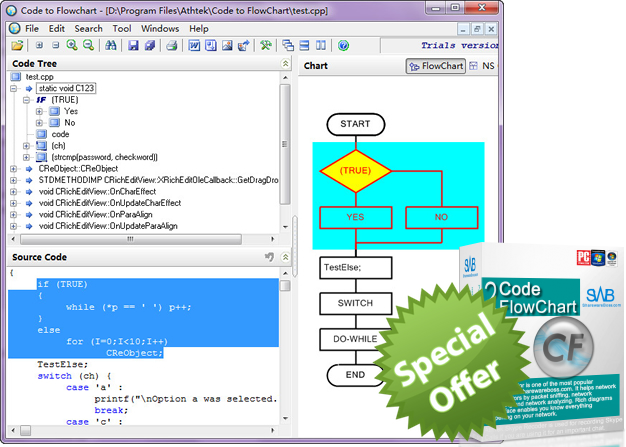This screenshot has width=626, height=447.
Task: Click the expand-all plus toolbar icon
Action: coord(39,45)
